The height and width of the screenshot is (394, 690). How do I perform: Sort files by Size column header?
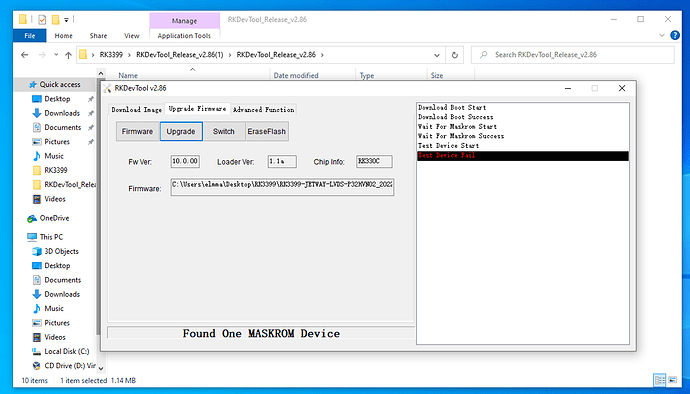(x=437, y=75)
